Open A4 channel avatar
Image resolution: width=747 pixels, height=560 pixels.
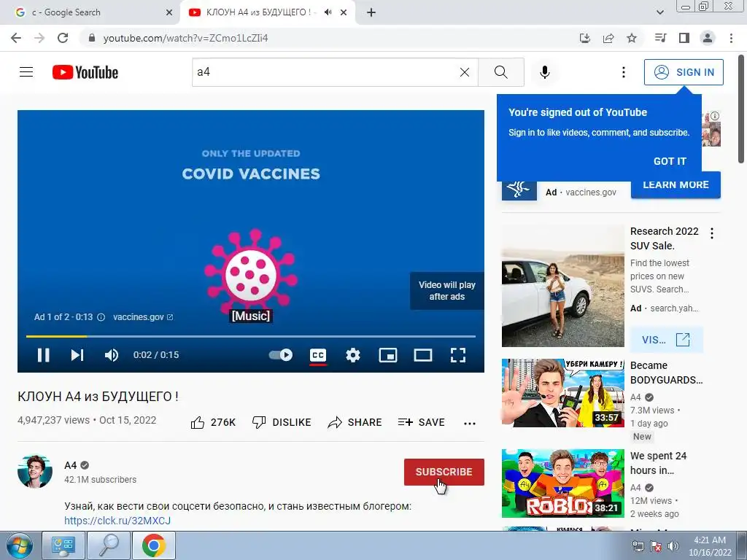(35, 472)
